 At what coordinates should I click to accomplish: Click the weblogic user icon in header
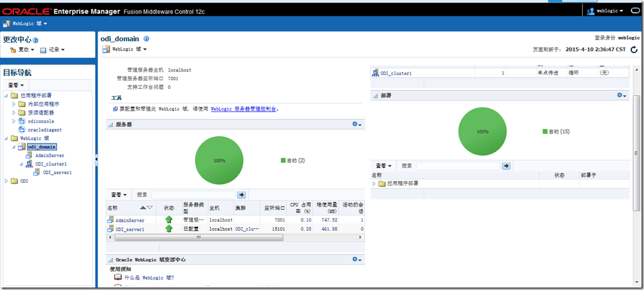click(x=591, y=11)
